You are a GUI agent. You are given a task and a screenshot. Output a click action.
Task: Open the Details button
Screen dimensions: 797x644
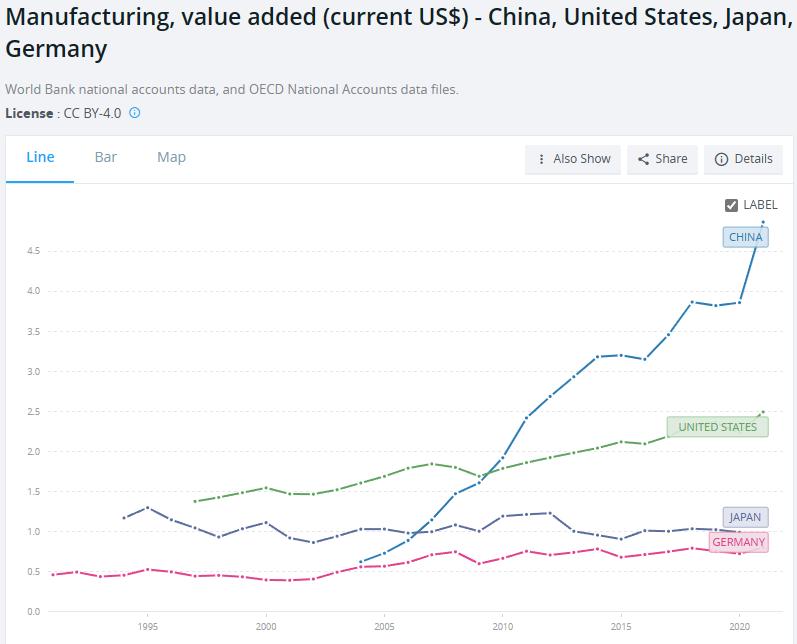pyautogui.click(x=743, y=159)
